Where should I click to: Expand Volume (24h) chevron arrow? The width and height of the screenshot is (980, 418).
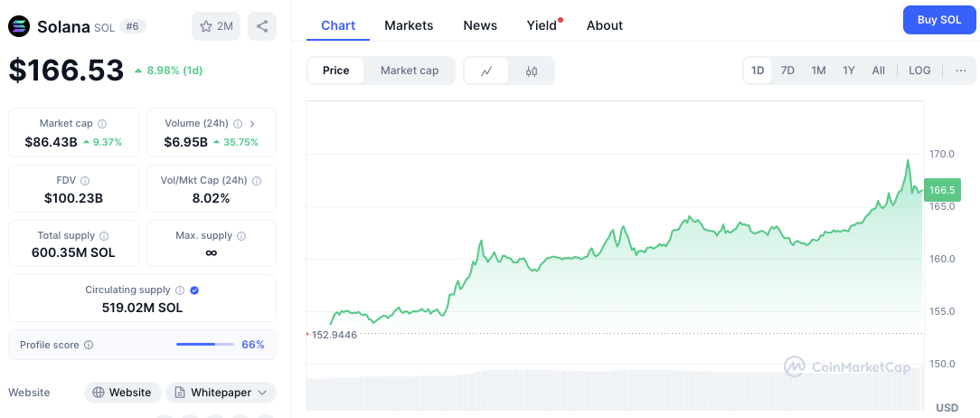(252, 123)
